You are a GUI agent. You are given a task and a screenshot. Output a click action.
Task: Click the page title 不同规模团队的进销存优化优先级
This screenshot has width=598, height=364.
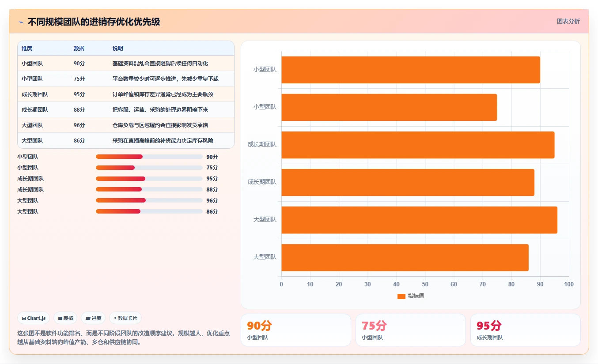pos(94,22)
